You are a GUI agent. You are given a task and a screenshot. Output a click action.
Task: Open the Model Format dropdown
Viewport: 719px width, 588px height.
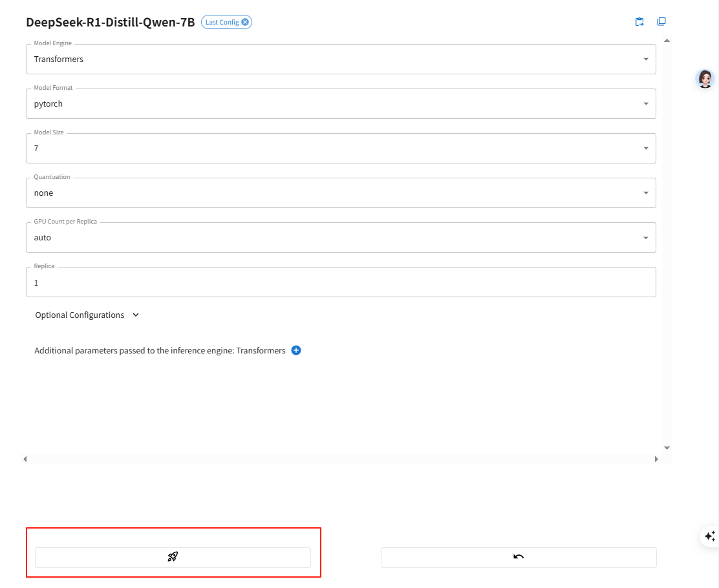[341, 104]
